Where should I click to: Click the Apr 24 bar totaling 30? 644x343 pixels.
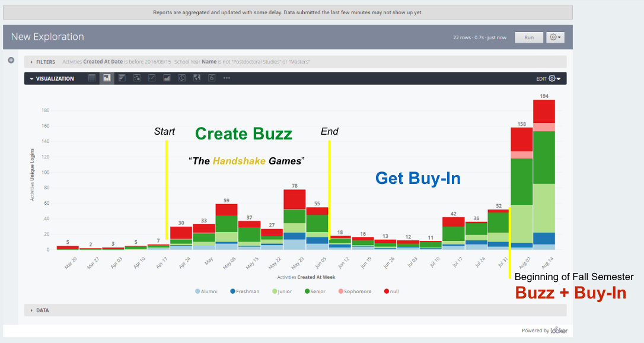tap(181, 238)
